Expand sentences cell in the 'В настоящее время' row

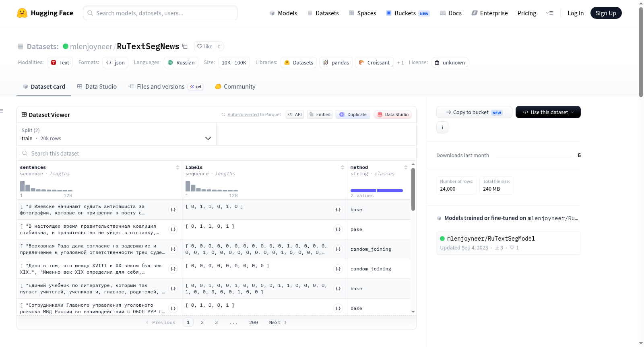coord(173,229)
